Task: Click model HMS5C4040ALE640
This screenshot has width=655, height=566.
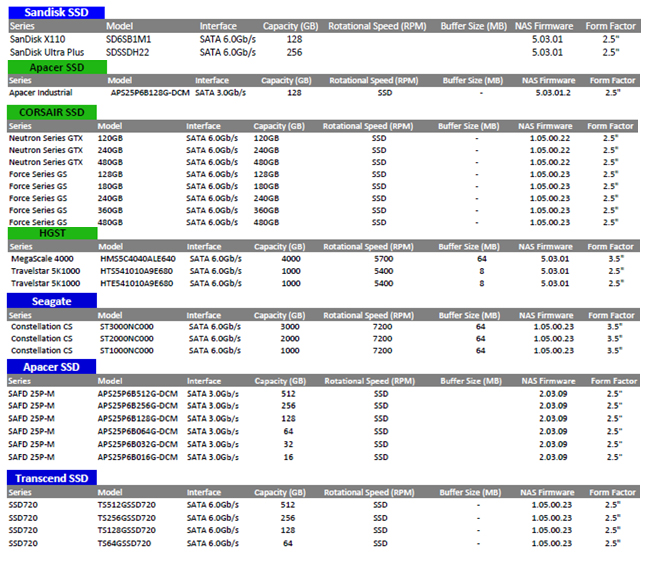Action: 138,259
